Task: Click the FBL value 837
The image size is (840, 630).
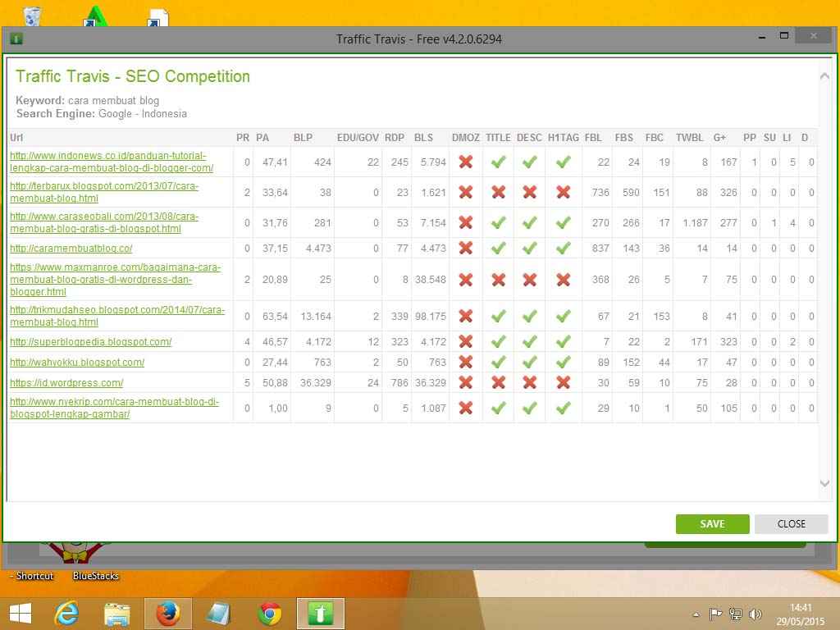Action: click(600, 248)
